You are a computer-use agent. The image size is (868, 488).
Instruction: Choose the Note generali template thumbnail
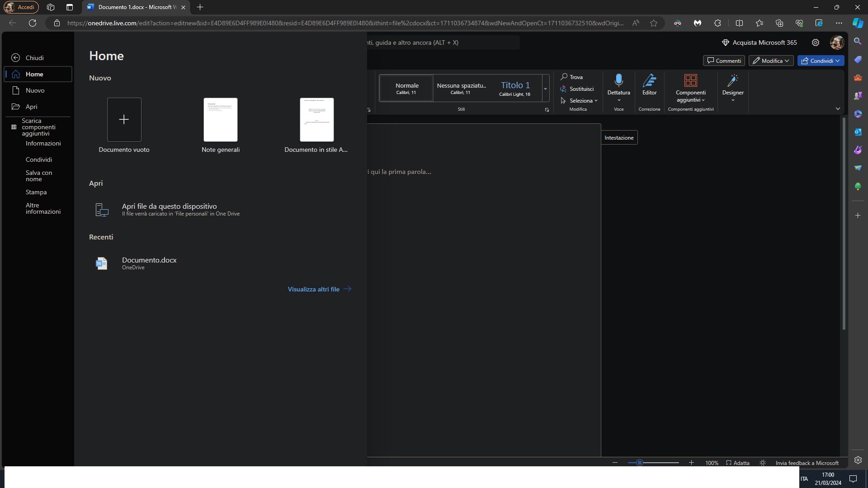(221, 119)
